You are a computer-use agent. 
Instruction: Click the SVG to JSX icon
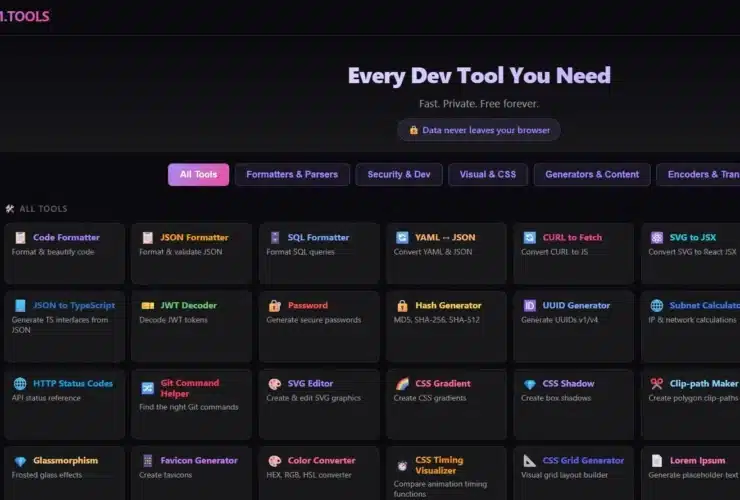pos(657,237)
